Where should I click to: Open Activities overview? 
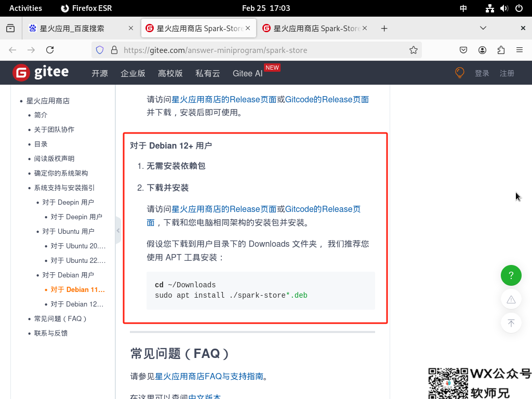(25, 8)
